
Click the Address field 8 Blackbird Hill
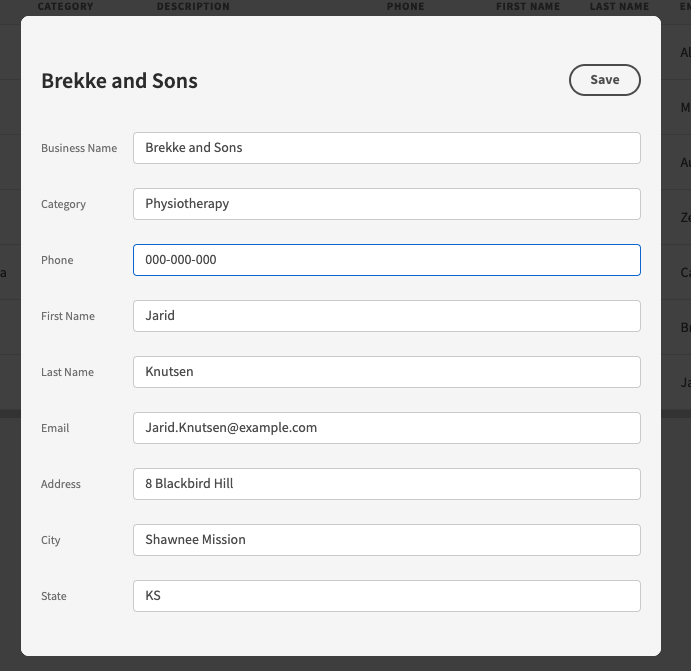pos(386,484)
